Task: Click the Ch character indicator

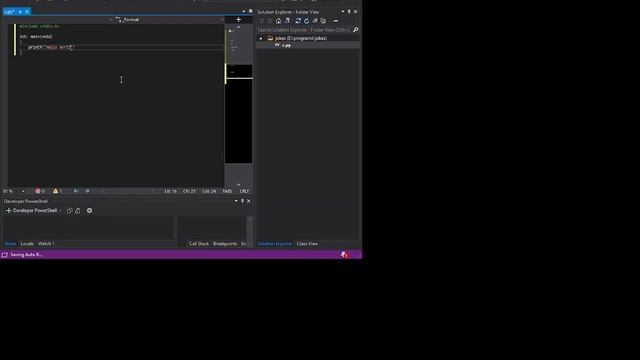Action: pos(189,191)
